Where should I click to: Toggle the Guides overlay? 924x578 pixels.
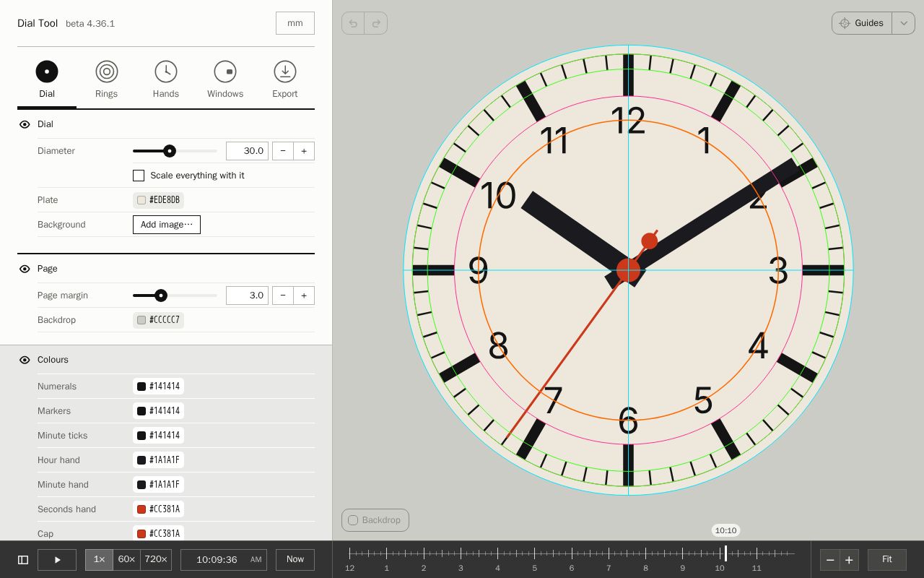pos(862,23)
